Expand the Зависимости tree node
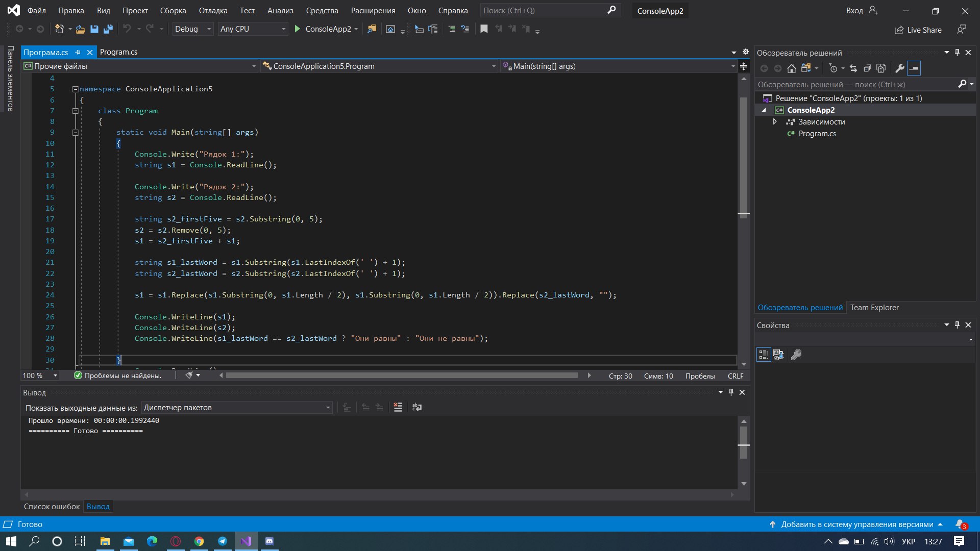The height and width of the screenshot is (551, 980). click(775, 122)
